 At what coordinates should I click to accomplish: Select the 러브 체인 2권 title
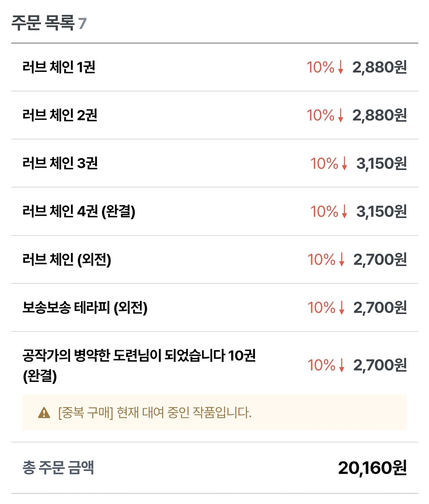point(60,115)
